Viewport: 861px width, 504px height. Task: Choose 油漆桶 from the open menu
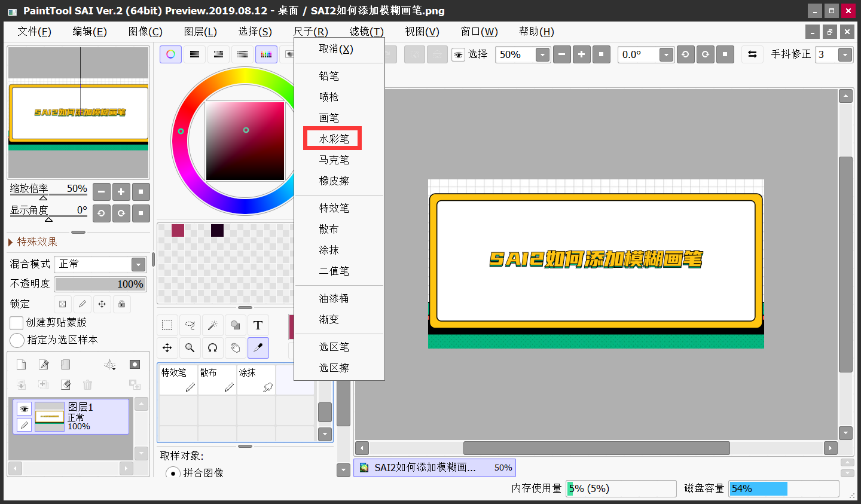point(334,298)
